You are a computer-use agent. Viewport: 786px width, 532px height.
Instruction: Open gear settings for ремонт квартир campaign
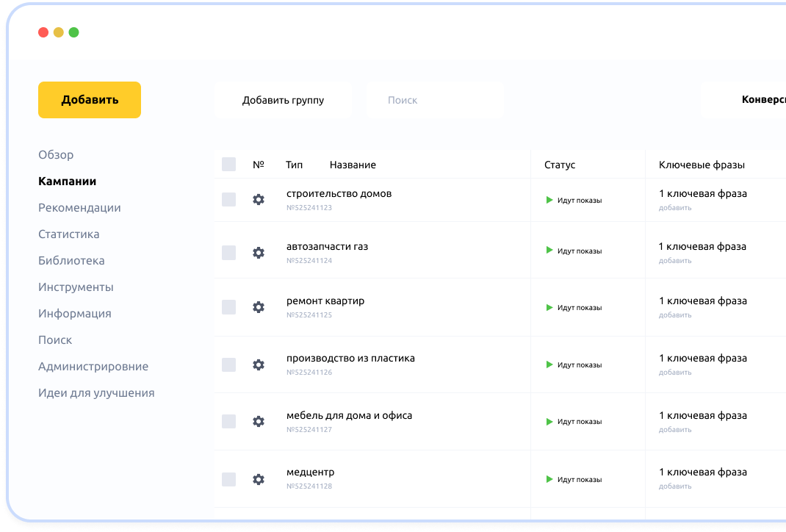click(259, 307)
